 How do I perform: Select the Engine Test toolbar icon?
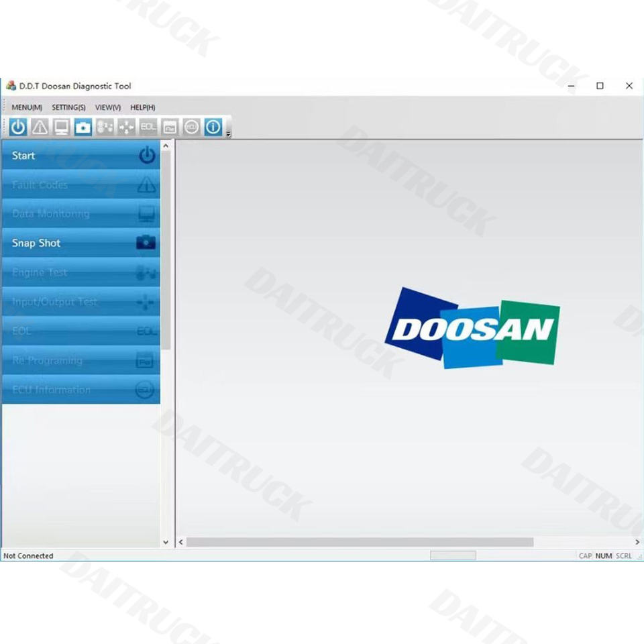click(x=105, y=127)
